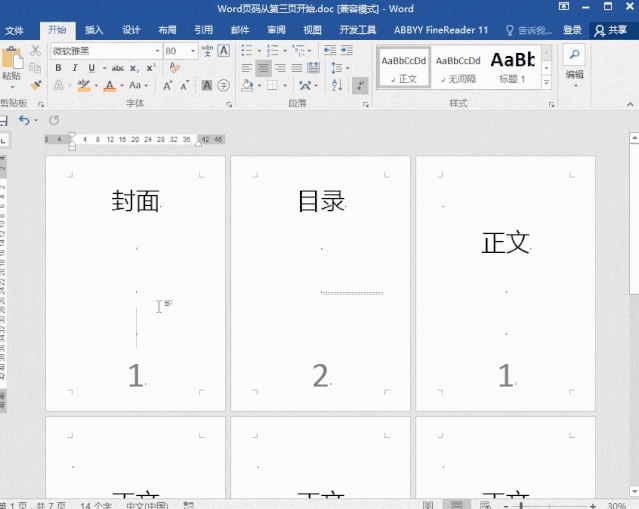
Task: Switch to the 布局 layout tab
Action: click(x=167, y=30)
